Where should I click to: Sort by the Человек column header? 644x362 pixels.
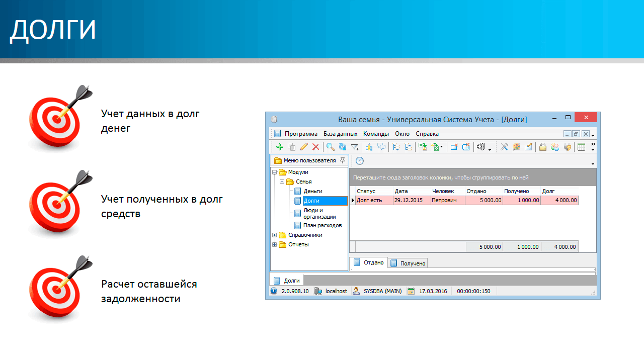point(447,191)
